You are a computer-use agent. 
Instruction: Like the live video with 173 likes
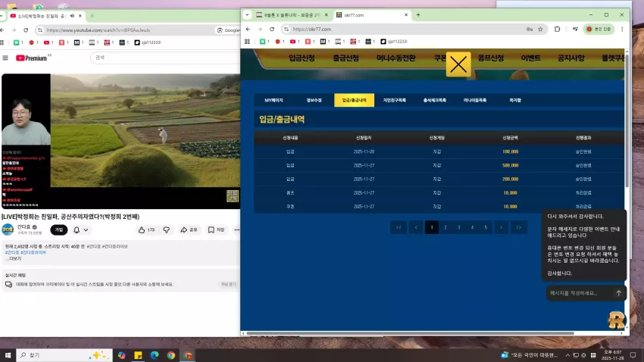click(146, 229)
